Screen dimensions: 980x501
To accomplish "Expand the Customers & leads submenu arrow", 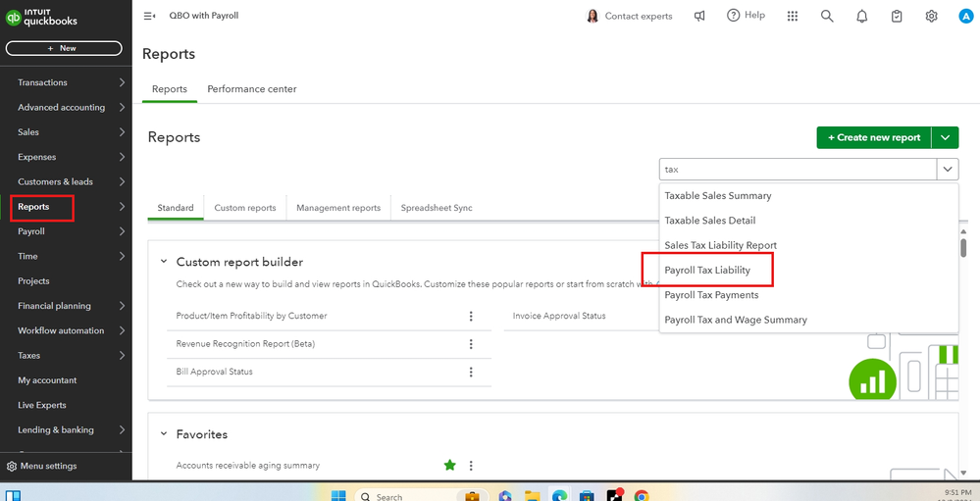I will click(122, 181).
